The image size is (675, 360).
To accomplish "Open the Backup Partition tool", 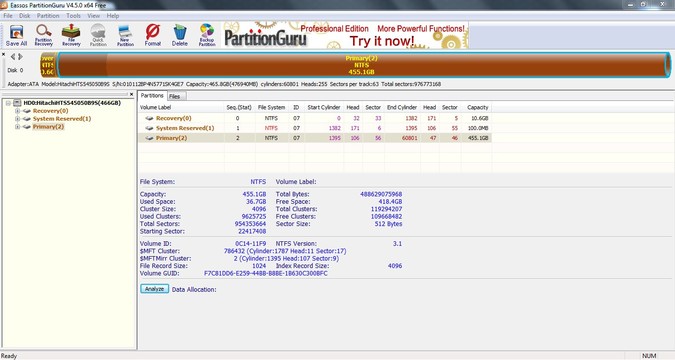I will pos(207,35).
